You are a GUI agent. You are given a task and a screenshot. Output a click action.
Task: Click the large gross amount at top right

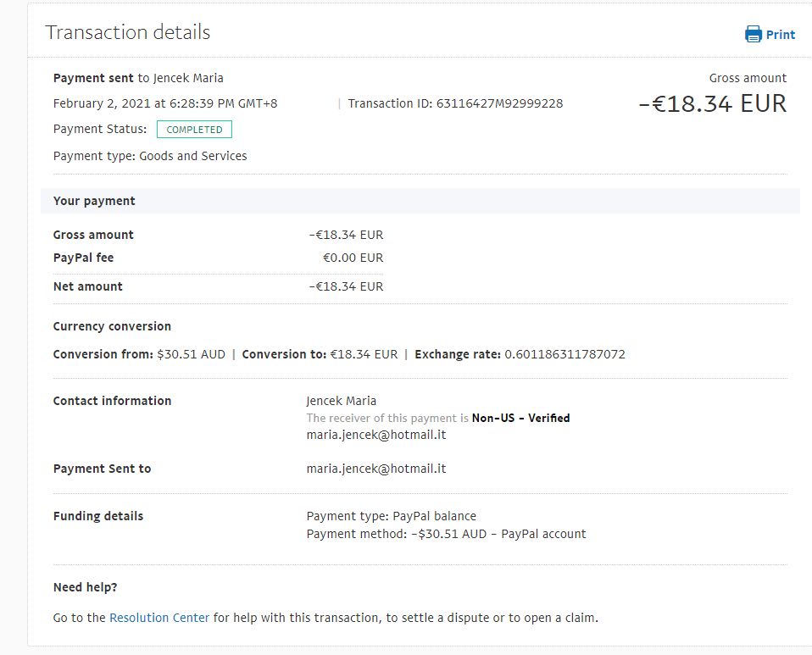[x=712, y=104]
